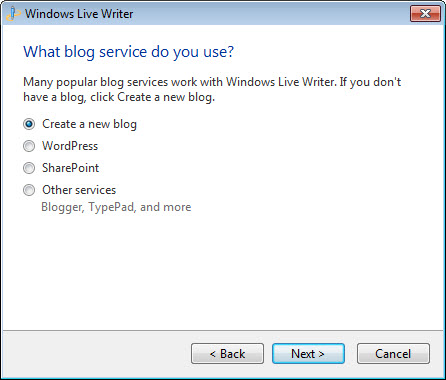Click the Next > button

coord(308,354)
